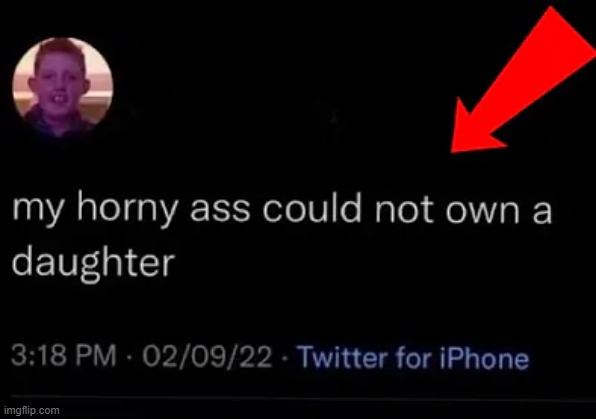Click the large red arrow graphic
This screenshot has width=596, height=419.
coord(525,78)
